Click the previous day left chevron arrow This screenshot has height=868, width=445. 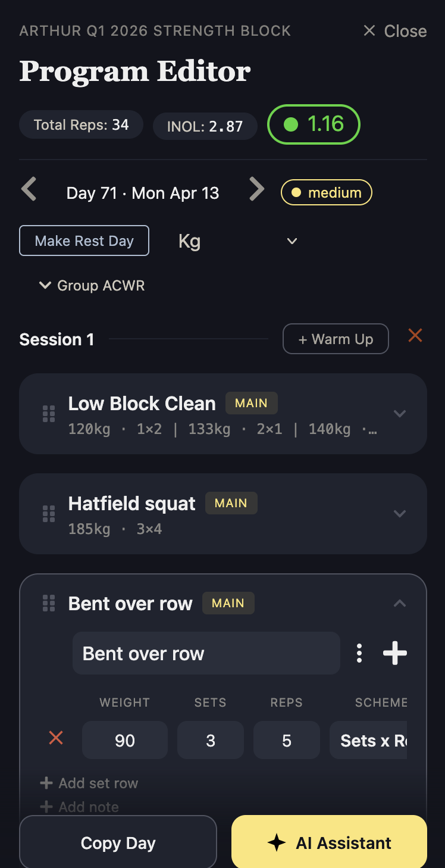29,189
